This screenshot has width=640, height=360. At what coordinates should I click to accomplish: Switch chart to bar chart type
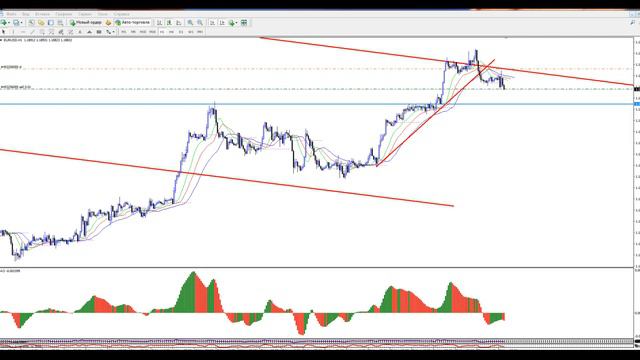tap(160, 23)
